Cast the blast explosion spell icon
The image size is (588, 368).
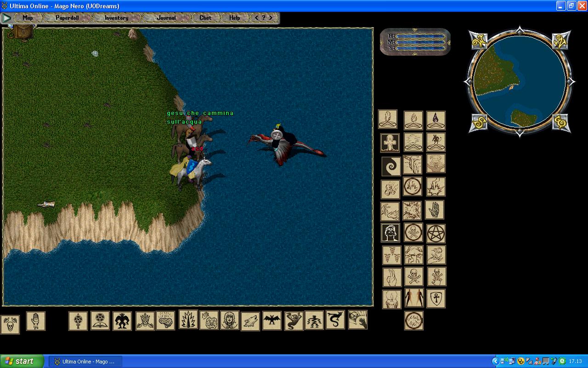pos(412,211)
